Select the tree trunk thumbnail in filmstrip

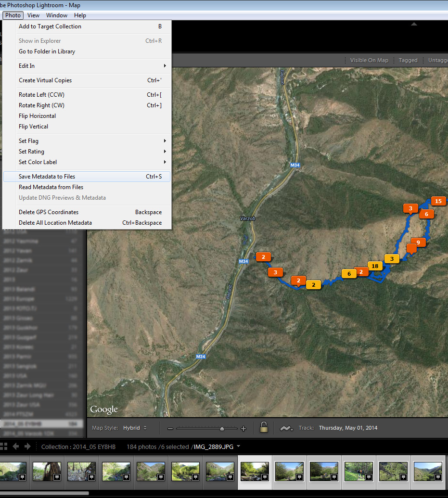(x=47, y=472)
